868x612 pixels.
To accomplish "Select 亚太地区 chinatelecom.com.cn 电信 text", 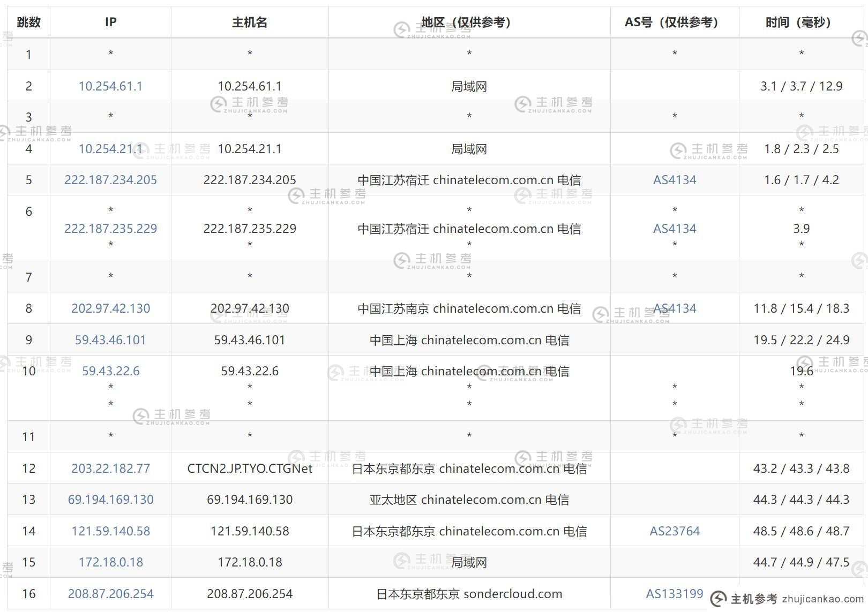I will 469,500.
